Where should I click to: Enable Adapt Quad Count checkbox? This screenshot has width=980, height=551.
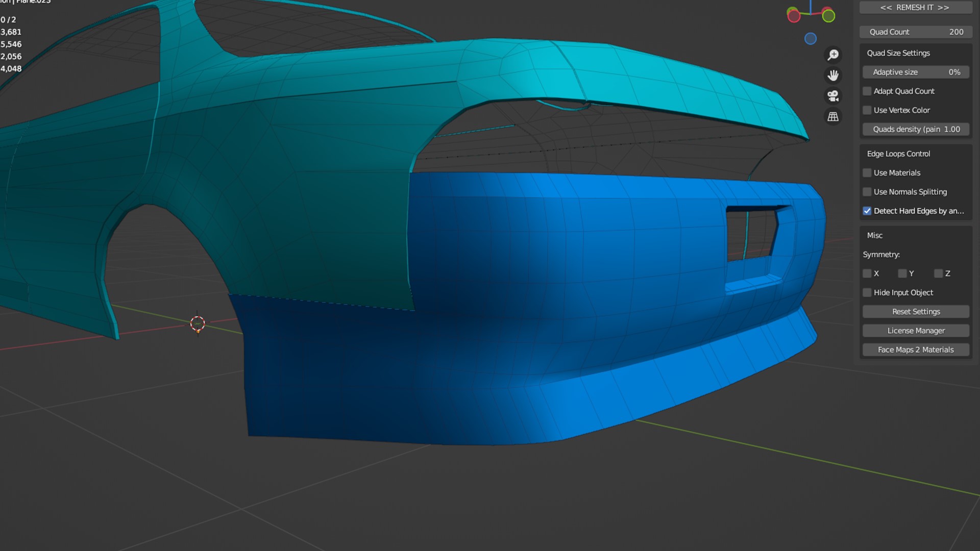coord(867,91)
